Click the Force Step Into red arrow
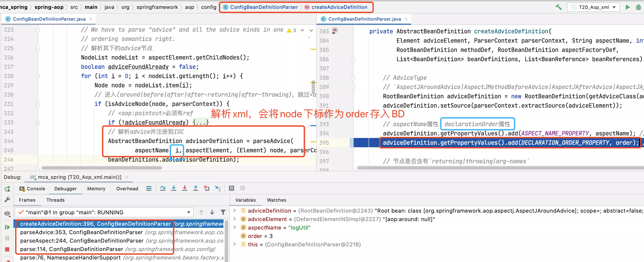The image size is (644, 262). pos(185,188)
